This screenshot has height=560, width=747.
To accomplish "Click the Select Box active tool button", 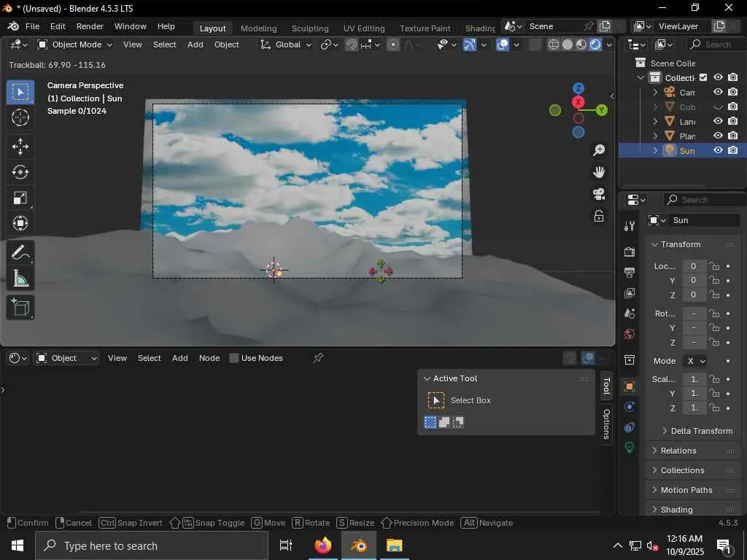I will pyautogui.click(x=436, y=400).
